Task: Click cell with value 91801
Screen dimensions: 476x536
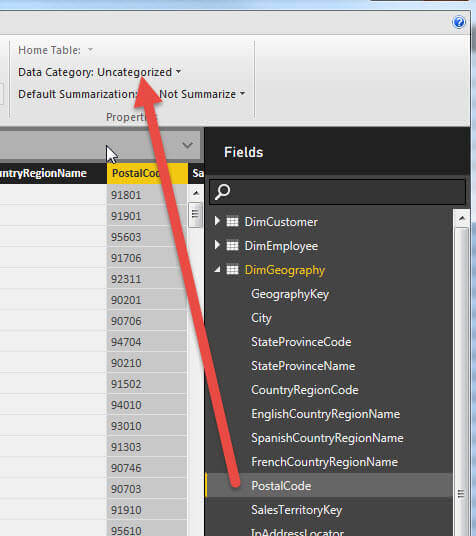Action: [147, 195]
